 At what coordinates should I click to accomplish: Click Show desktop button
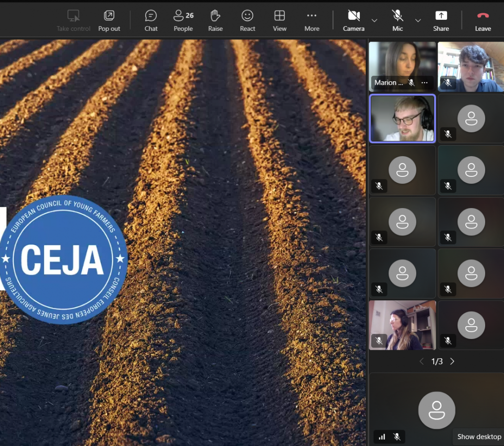(x=479, y=437)
